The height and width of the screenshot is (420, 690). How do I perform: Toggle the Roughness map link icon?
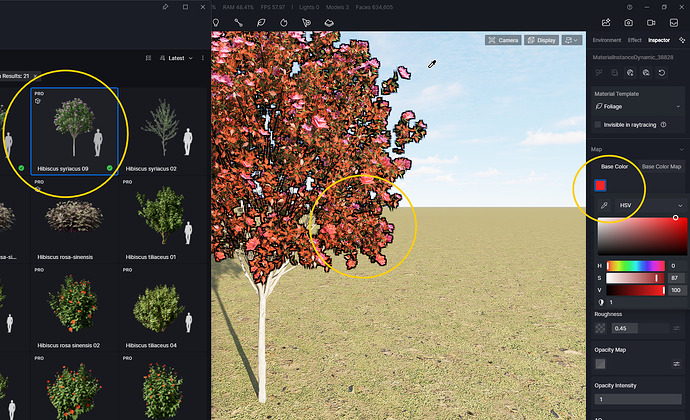pyautogui.click(x=676, y=328)
